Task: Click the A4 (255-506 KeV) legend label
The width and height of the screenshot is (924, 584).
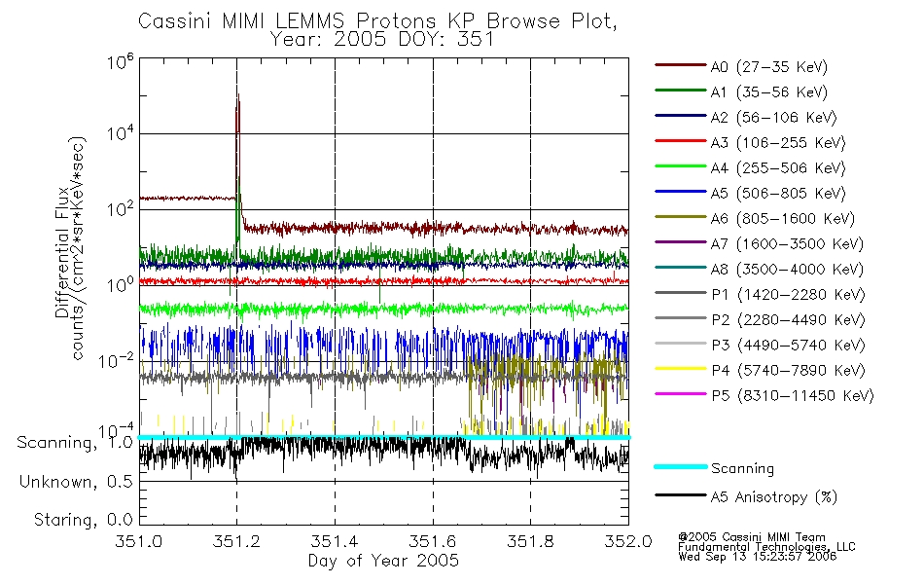Action: (x=778, y=168)
